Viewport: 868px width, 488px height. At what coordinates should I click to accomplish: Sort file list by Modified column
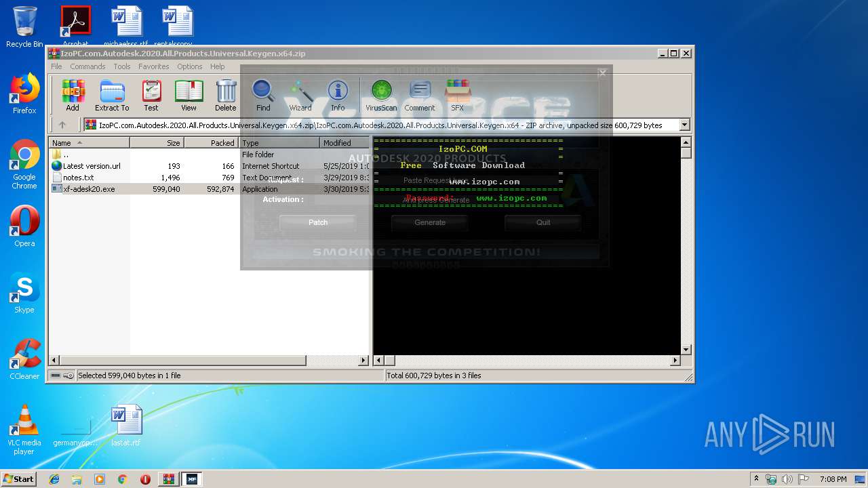[x=344, y=143]
